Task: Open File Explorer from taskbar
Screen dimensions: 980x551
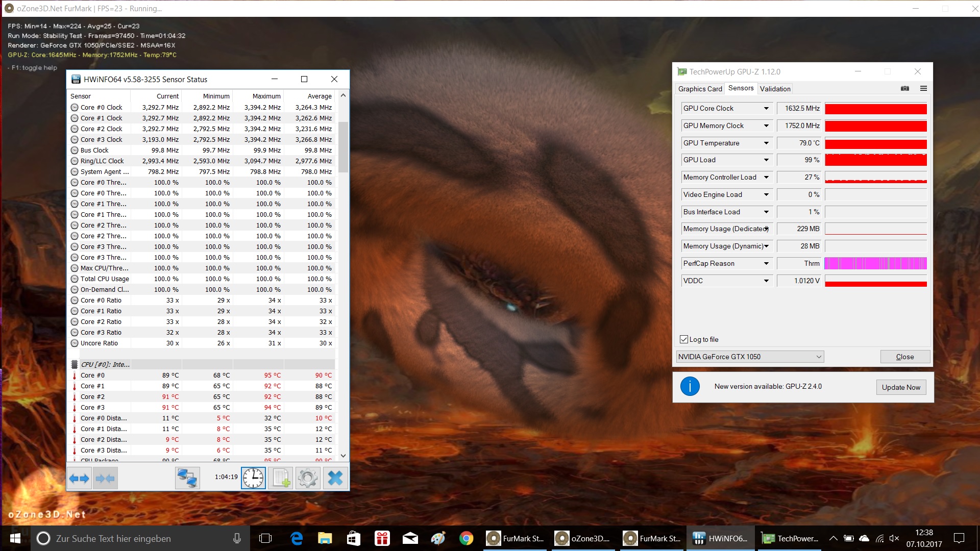Action: (325, 538)
